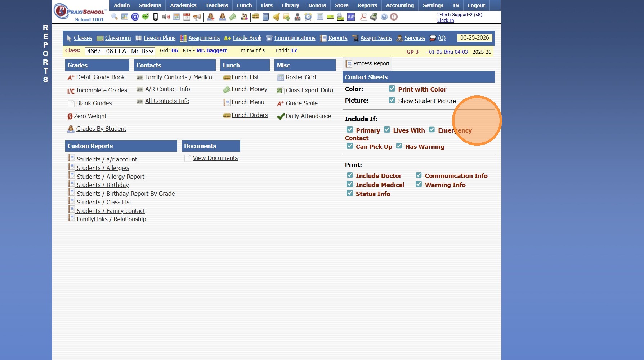Click the Logout menu item
The height and width of the screenshot is (360, 644).
pyautogui.click(x=477, y=5)
